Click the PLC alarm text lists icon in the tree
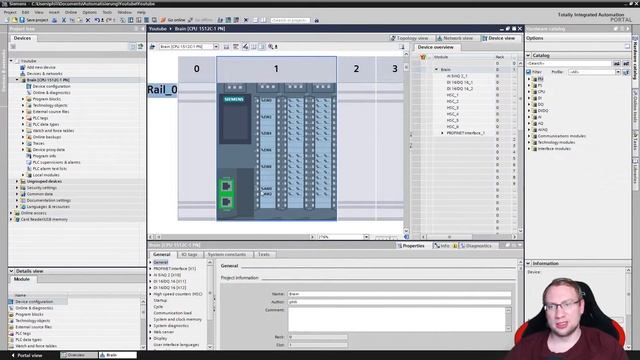640x360 pixels. 29,169
